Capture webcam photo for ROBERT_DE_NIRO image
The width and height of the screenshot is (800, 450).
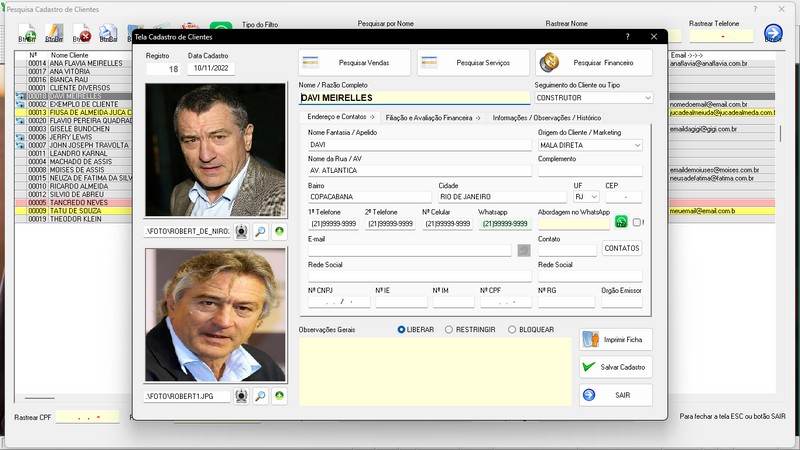pos(241,231)
